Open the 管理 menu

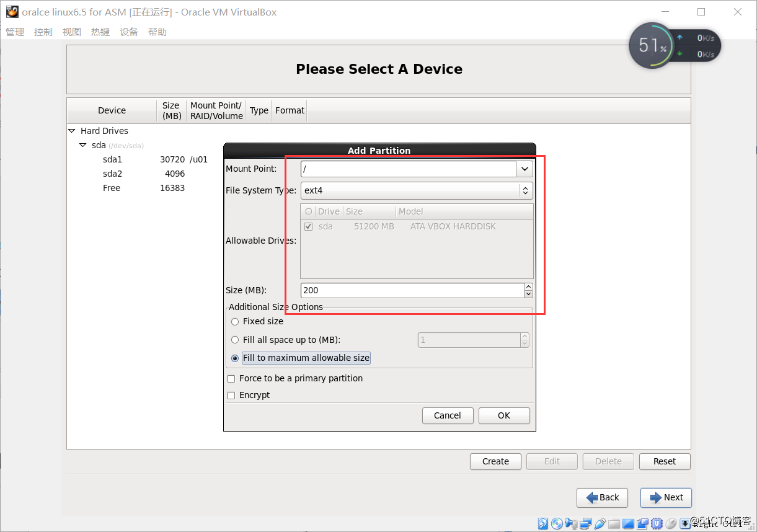click(15, 32)
